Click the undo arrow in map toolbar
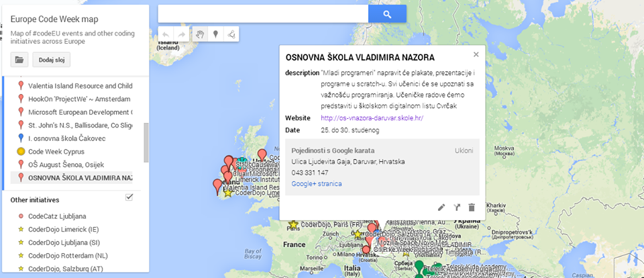This screenshot has width=644, height=278. coord(166,34)
